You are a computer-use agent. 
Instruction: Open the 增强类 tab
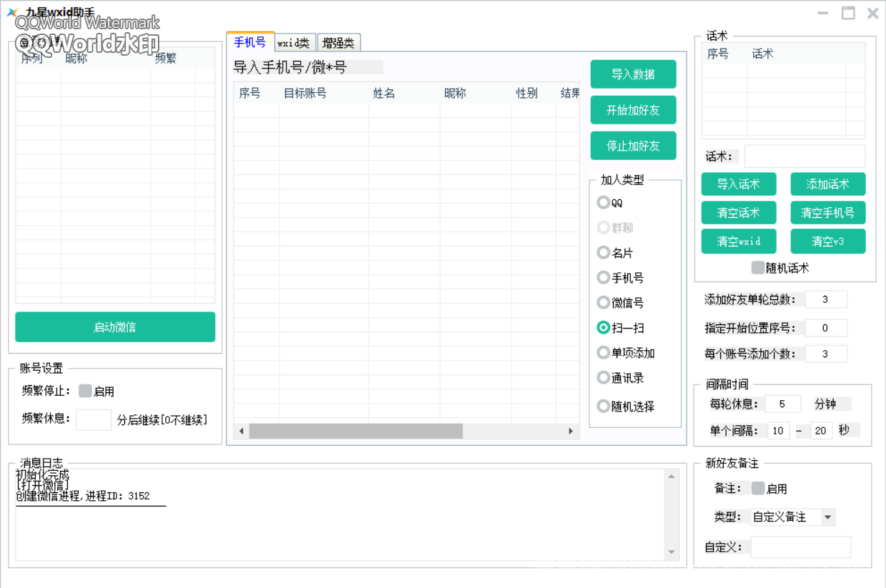[339, 43]
